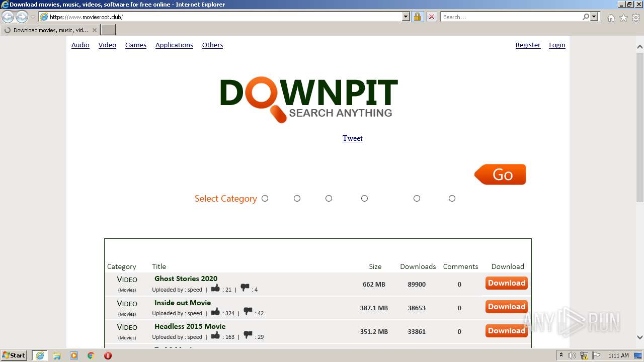This screenshot has height=362, width=644.
Task: Open Windows Explorer folder taskbar icon
Action: point(57,355)
